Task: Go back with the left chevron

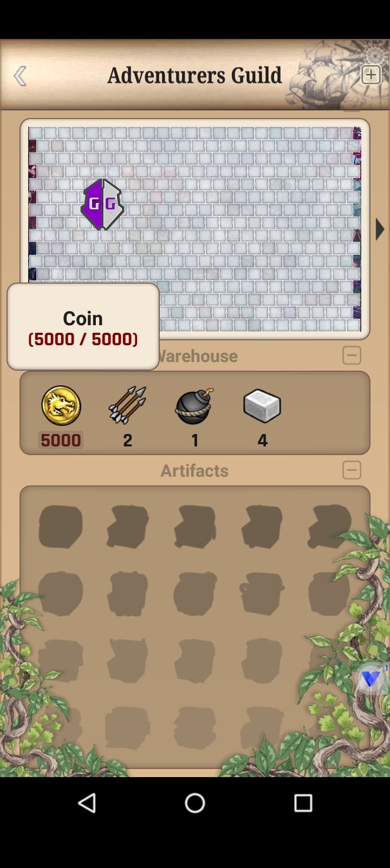Action: click(20, 76)
